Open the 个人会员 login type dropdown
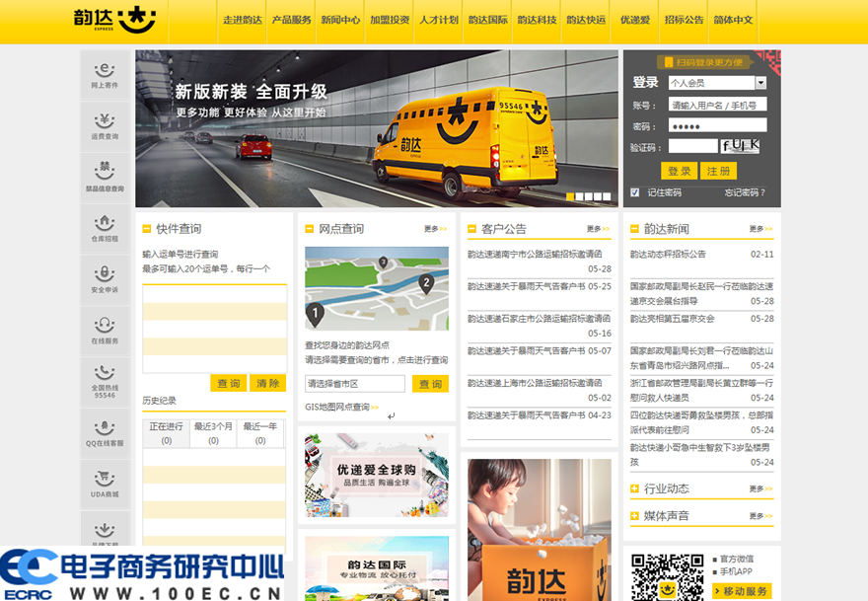Viewport: 868px width, 601px height. tap(717, 83)
